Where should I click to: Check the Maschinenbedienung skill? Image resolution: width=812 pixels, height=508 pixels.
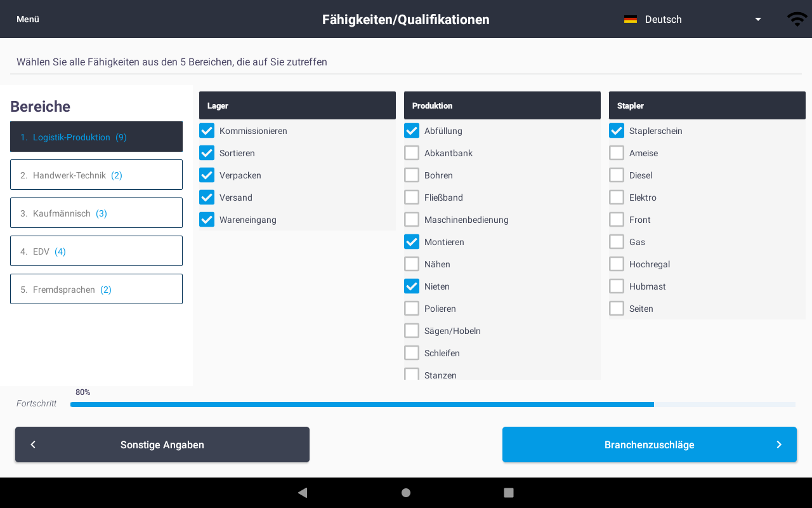(x=412, y=220)
